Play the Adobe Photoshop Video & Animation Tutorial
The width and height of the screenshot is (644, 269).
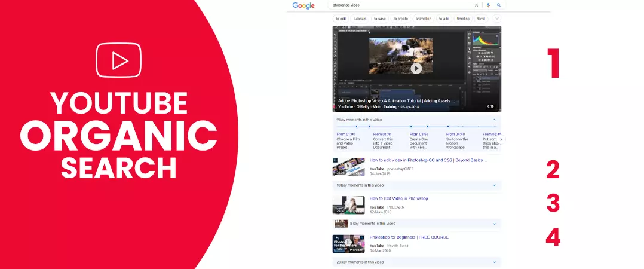(416, 68)
